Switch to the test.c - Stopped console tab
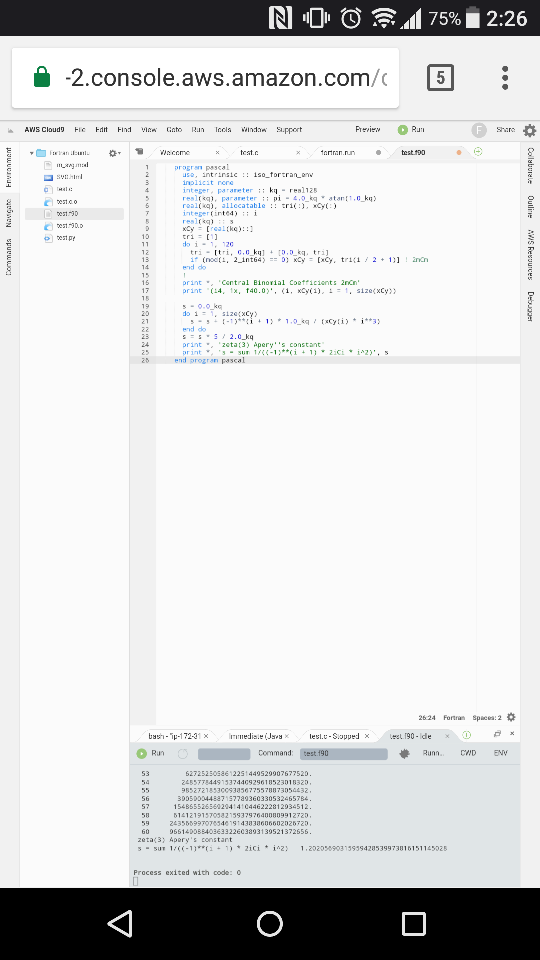This screenshot has width=540, height=960. click(335, 736)
